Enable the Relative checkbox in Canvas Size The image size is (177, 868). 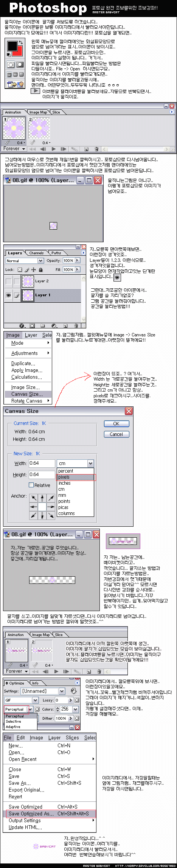point(31,485)
